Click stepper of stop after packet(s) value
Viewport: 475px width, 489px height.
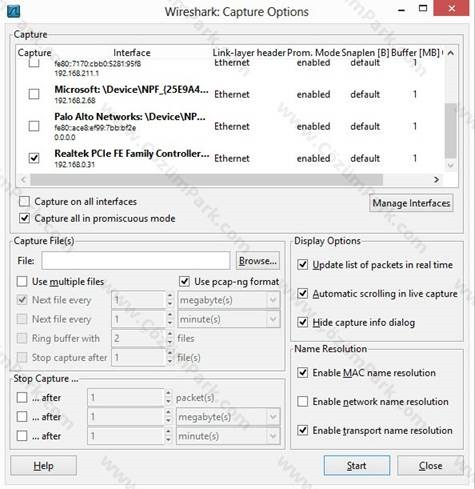pyautogui.click(x=168, y=397)
